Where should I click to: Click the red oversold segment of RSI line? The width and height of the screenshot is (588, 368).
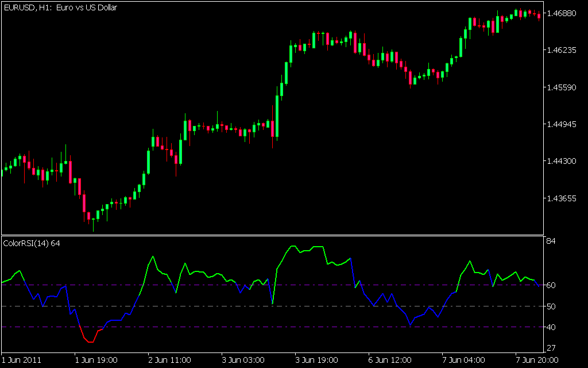(x=89, y=341)
